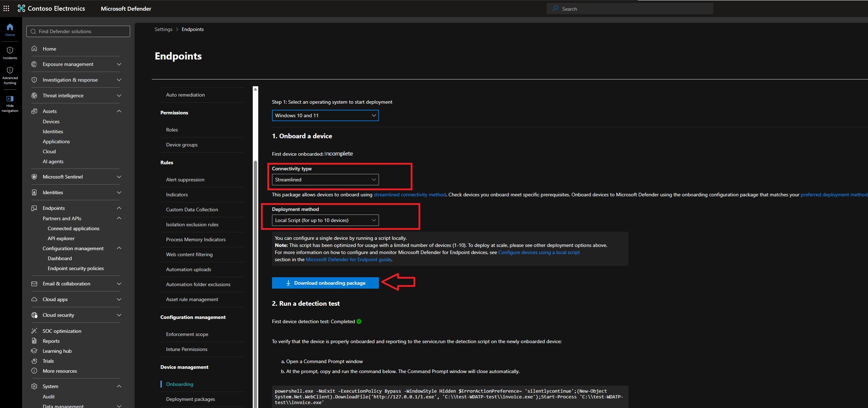Click the Cloud security icon

[x=34, y=315]
